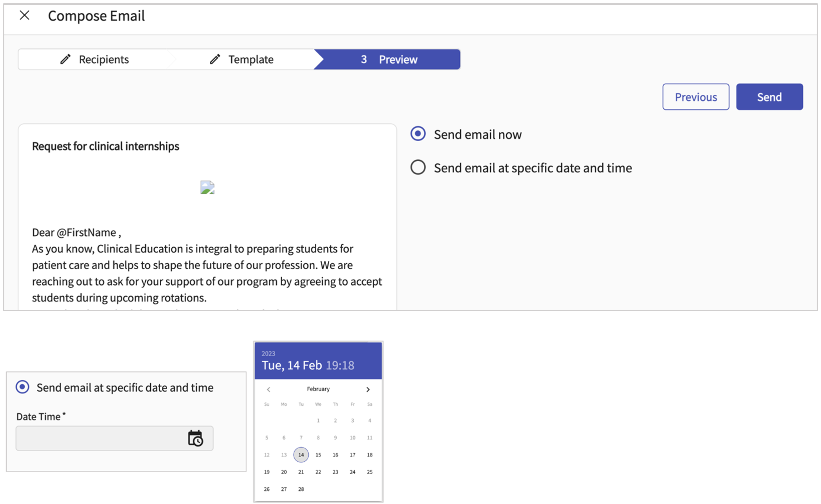Viewport: 821px width, 504px height.
Task: Select the Send email now radio button
Action: [x=418, y=134]
